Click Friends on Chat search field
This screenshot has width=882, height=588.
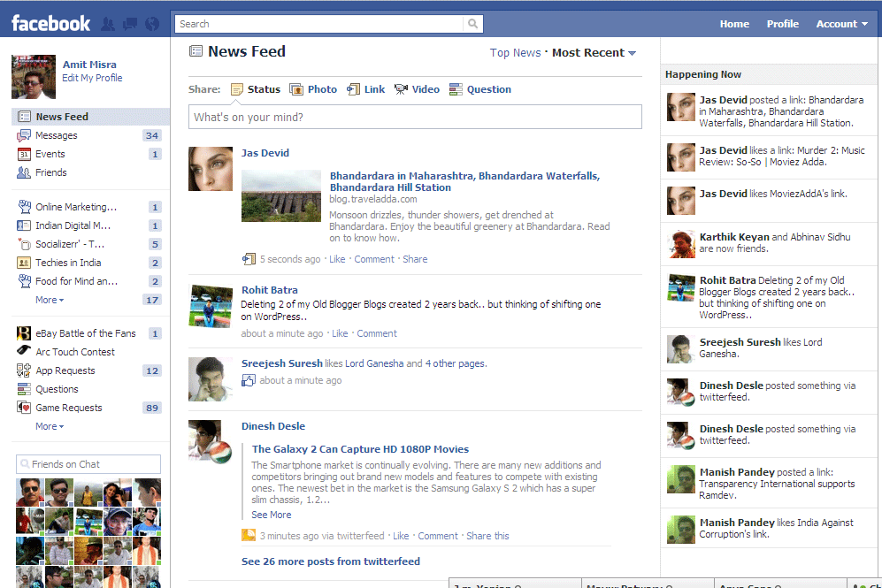point(88,464)
